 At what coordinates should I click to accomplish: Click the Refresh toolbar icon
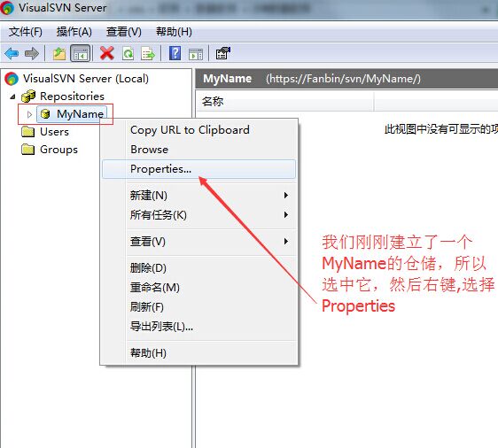coord(128,53)
